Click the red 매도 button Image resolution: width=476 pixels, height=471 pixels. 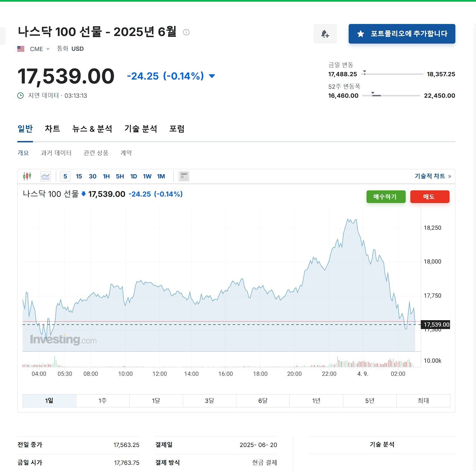[x=429, y=197]
